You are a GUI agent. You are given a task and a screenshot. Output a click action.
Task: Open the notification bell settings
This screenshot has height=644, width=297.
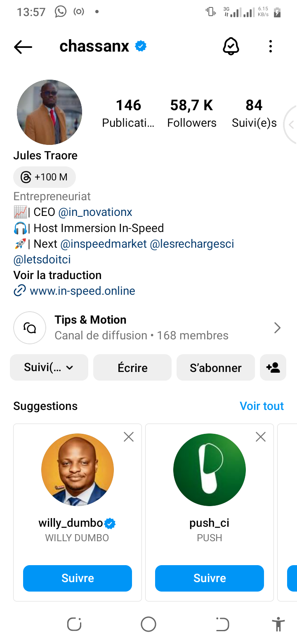click(x=231, y=46)
